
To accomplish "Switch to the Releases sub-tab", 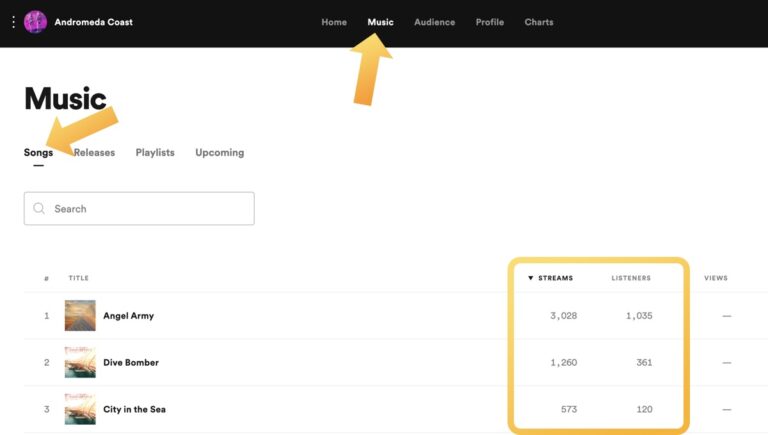I will pyautogui.click(x=96, y=153).
